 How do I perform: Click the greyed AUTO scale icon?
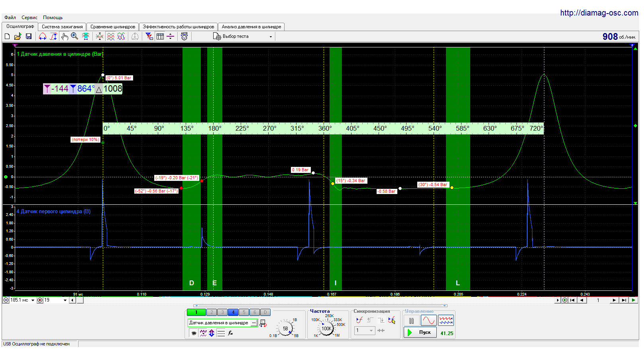click(135, 36)
